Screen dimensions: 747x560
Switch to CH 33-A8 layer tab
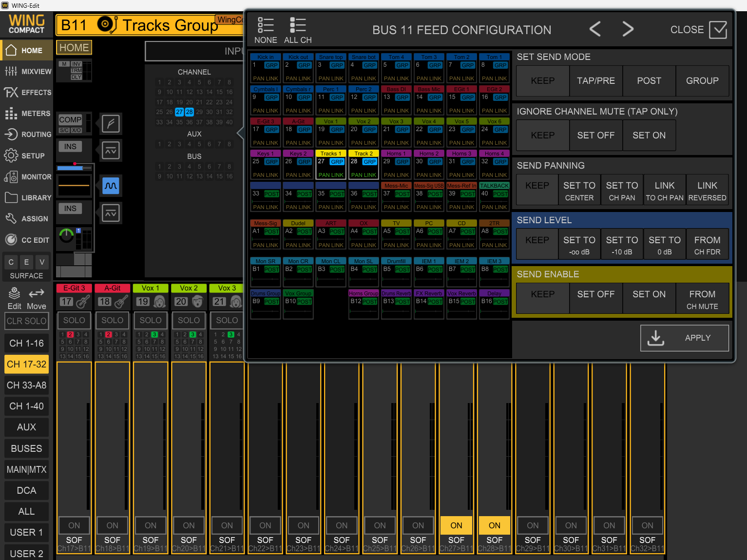click(27, 385)
